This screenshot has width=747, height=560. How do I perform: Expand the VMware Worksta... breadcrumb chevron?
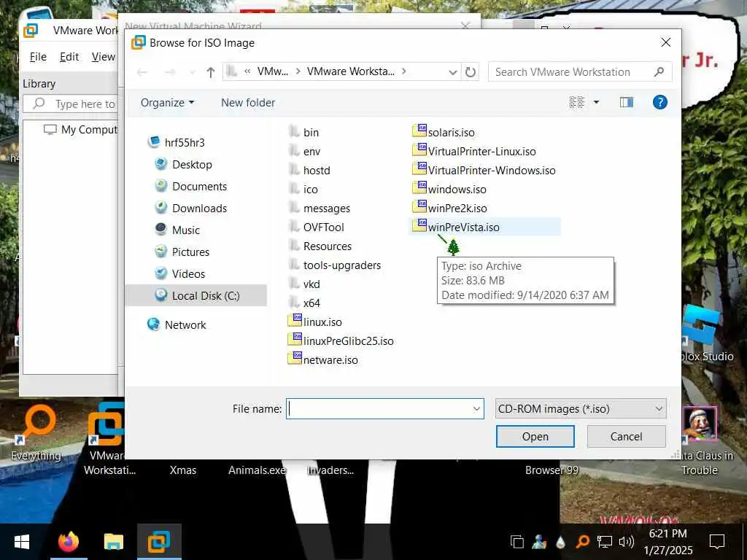coord(404,71)
